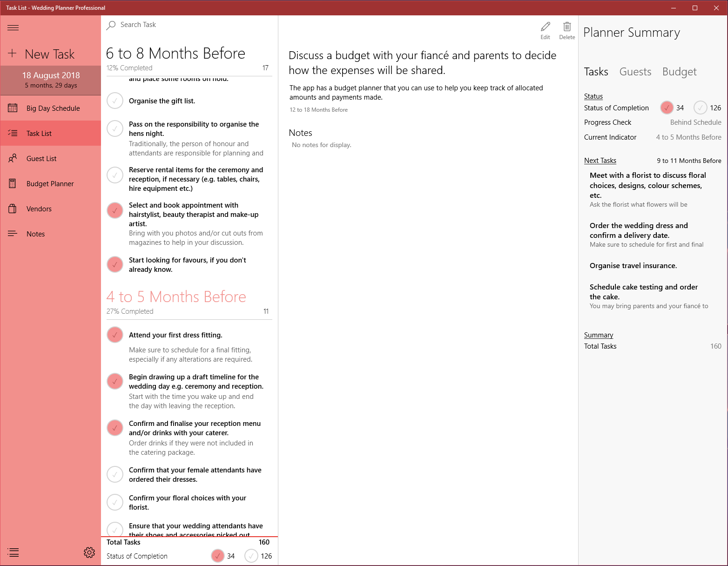Open 'Meet with a florist' next task
The image size is (728, 566).
[x=650, y=190]
